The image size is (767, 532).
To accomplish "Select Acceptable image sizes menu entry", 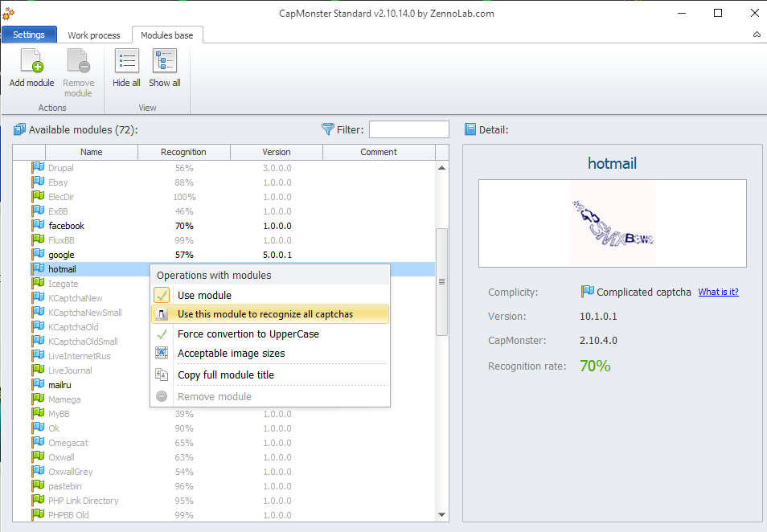I will pos(270,353).
